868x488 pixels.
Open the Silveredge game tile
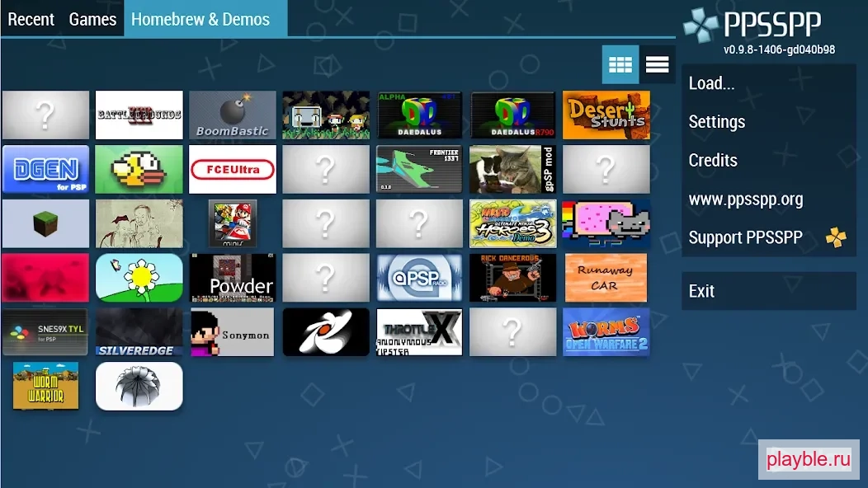[139, 332]
